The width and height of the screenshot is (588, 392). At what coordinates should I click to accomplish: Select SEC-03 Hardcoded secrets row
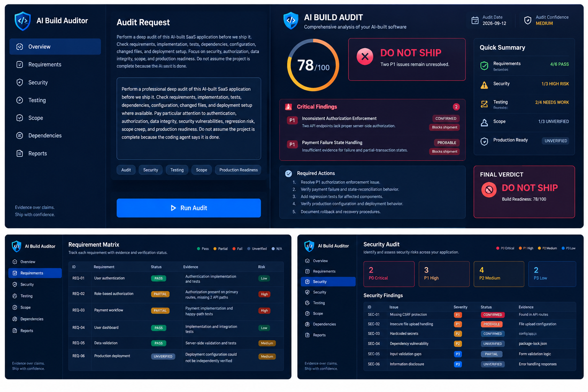click(x=470, y=334)
